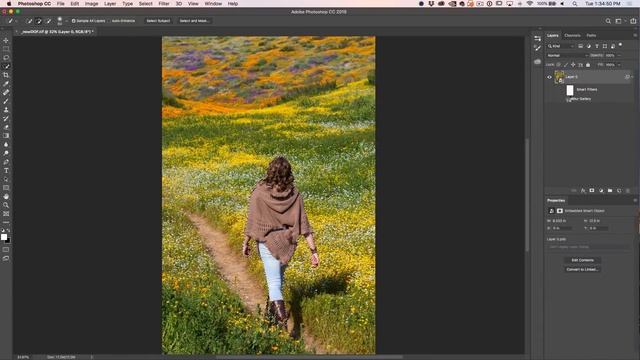Click the Add to Selection mode icon
The image size is (640, 360).
(x=39, y=21)
